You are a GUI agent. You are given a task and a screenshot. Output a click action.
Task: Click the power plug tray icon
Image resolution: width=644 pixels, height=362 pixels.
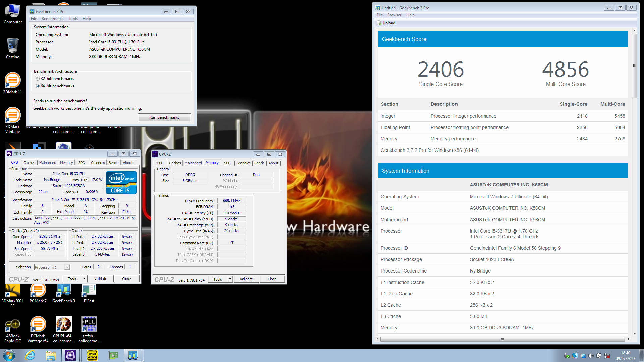[x=599, y=356]
